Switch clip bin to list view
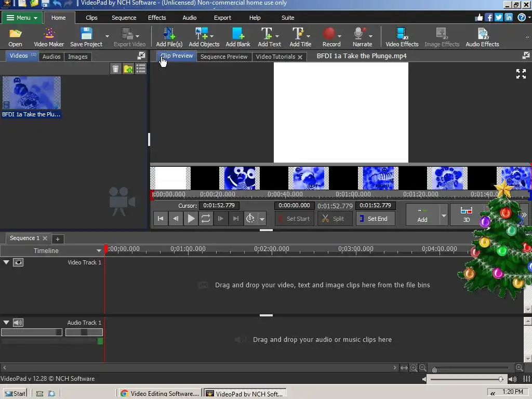532x399 pixels. [140, 69]
